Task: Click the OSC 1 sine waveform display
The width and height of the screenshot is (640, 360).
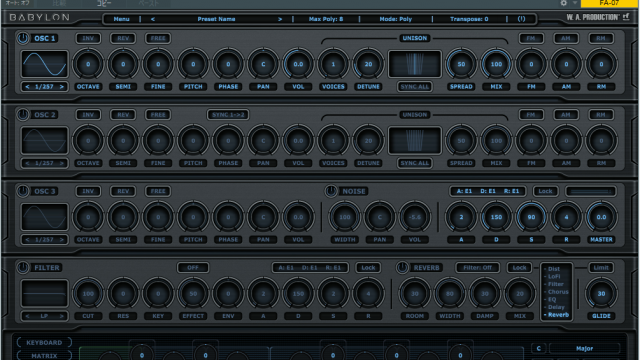Action: click(44, 64)
